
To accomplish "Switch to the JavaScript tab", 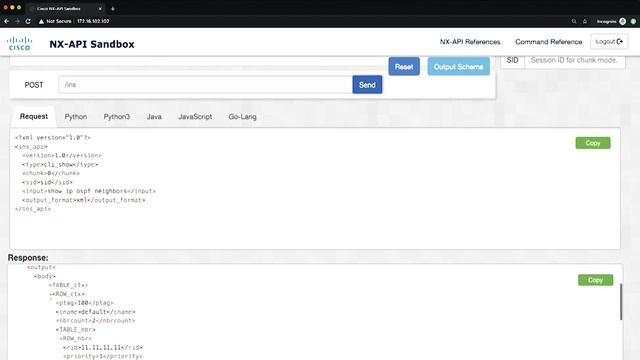I will coord(195,117).
